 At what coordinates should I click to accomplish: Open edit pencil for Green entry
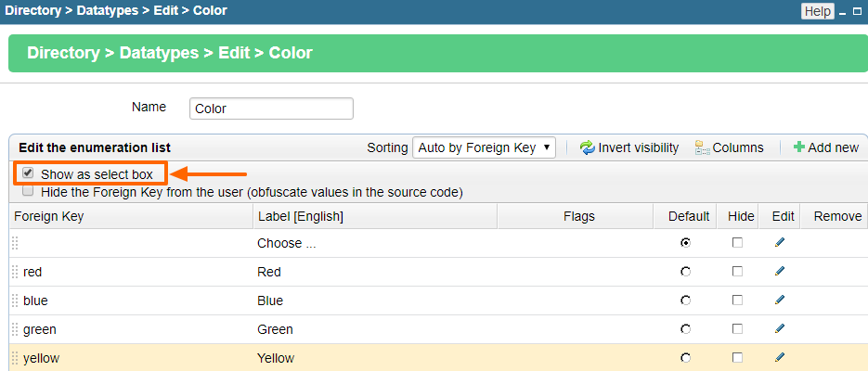pyautogui.click(x=780, y=329)
